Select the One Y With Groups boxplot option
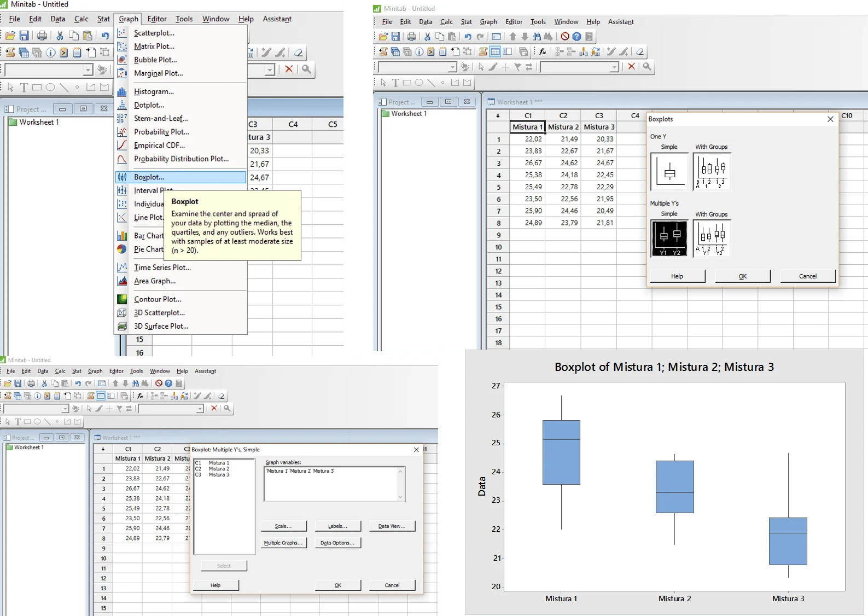The width and height of the screenshot is (868, 616). (x=712, y=172)
